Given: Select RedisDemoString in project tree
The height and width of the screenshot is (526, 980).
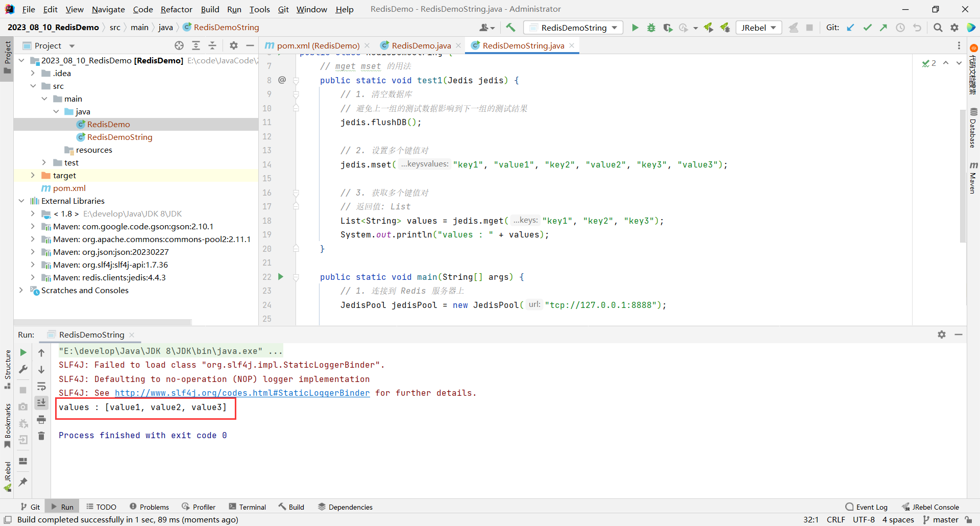Looking at the screenshot, I should point(119,137).
